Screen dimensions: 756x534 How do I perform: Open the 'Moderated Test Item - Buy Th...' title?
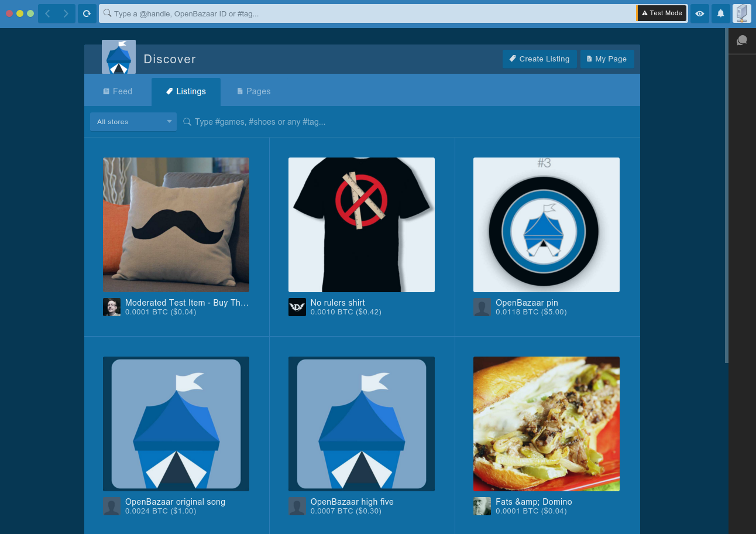187,303
